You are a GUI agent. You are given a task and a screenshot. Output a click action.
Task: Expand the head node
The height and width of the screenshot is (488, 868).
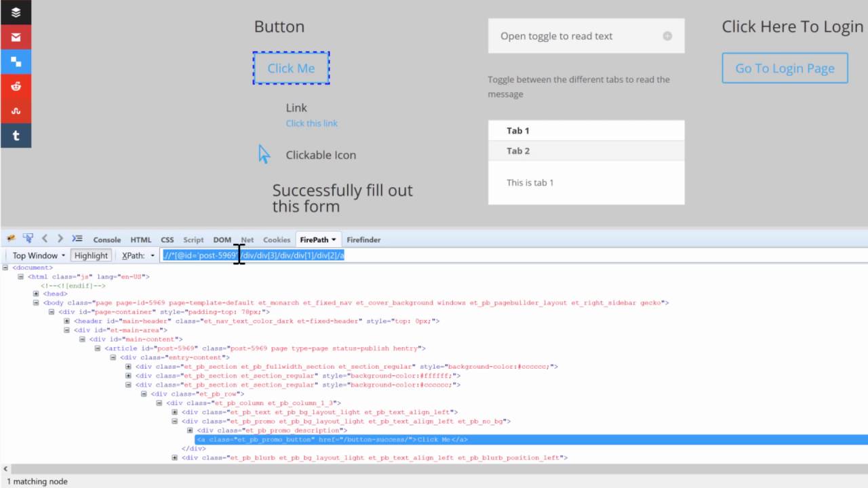pyautogui.click(x=36, y=293)
